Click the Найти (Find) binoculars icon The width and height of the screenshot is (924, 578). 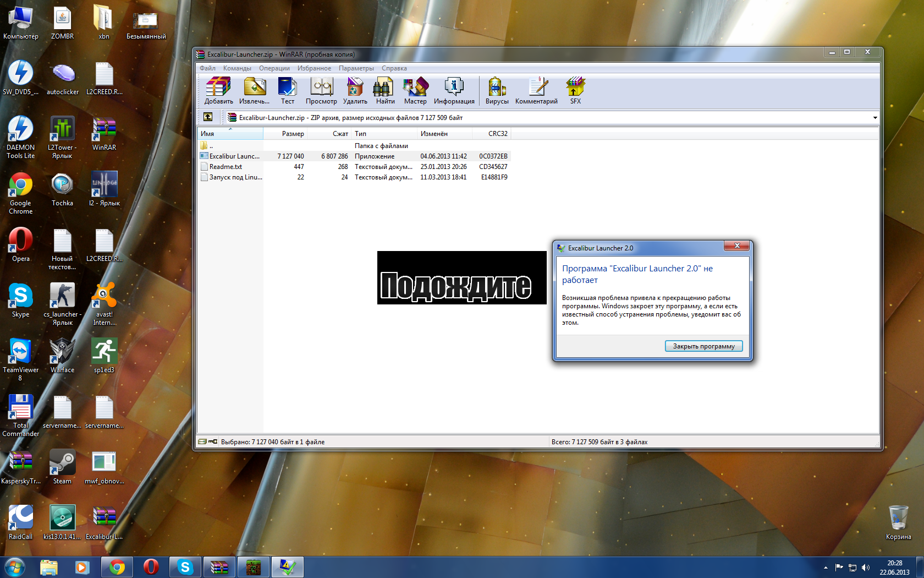coord(385,91)
